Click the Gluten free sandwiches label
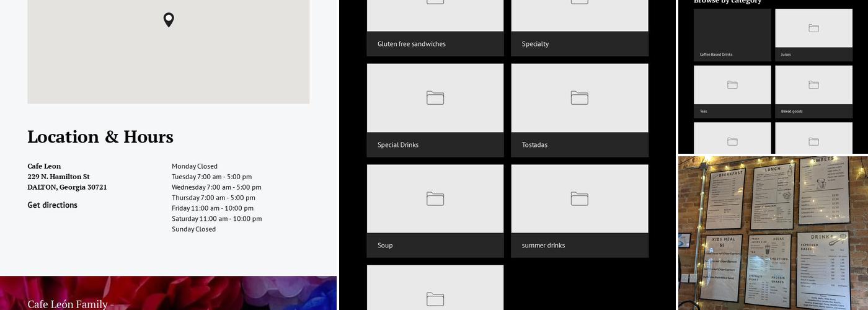 pyautogui.click(x=412, y=44)
